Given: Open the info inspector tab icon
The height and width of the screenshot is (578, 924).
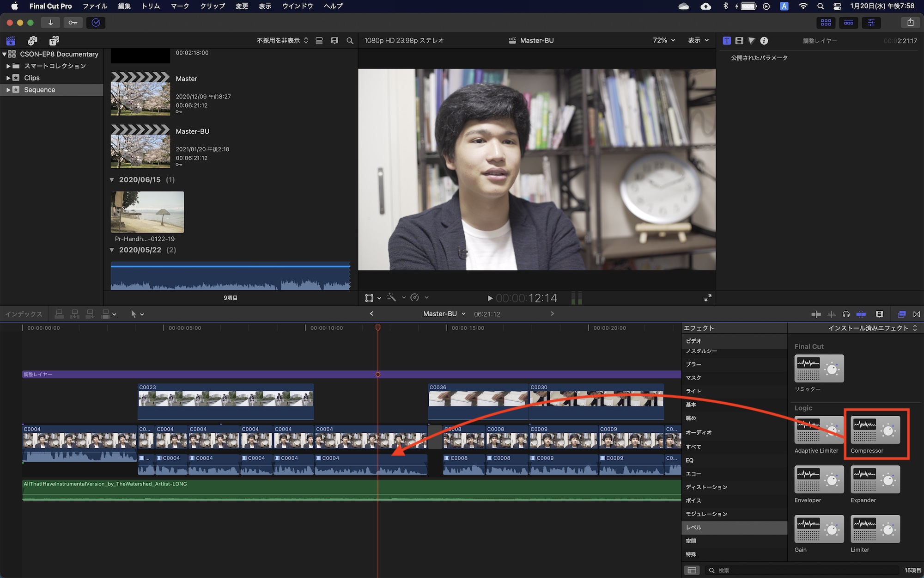Looking at the screenshot, I should click(764, 41).
